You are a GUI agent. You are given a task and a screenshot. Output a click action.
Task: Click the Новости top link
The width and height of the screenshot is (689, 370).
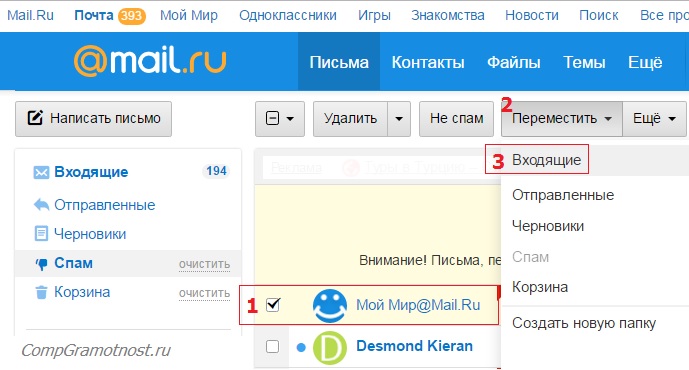[x=532, y=15]
